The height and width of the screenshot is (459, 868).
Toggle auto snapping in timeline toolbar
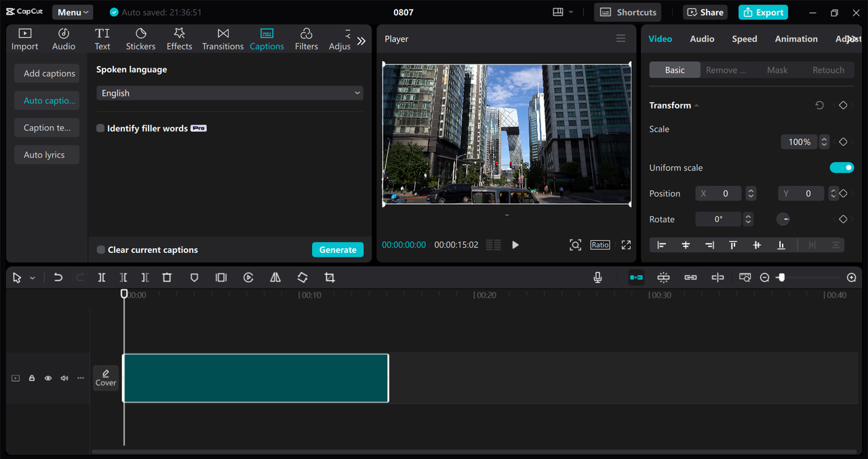[663, 277]
